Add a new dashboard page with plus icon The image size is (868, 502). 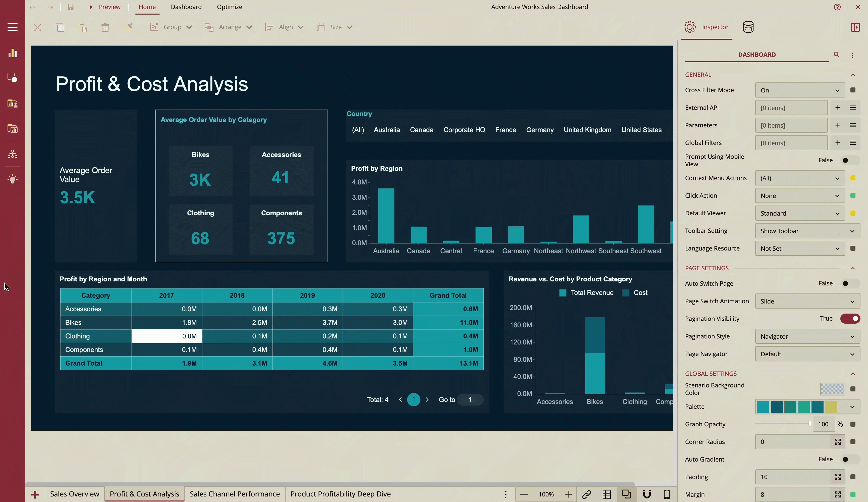[x=35, y=495]
